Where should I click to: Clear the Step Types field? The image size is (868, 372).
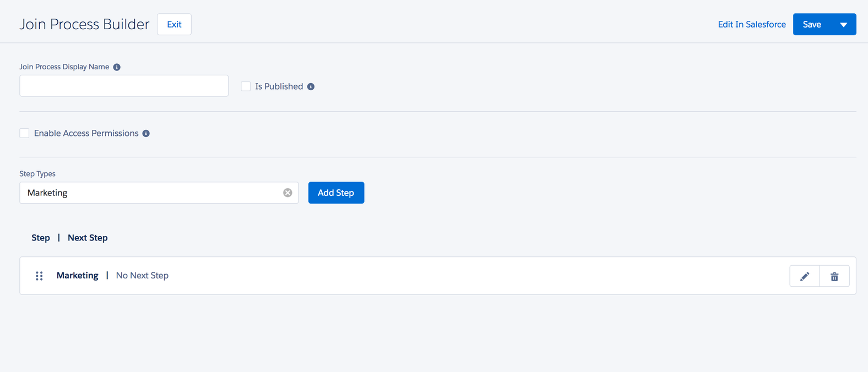pos(287,192)
